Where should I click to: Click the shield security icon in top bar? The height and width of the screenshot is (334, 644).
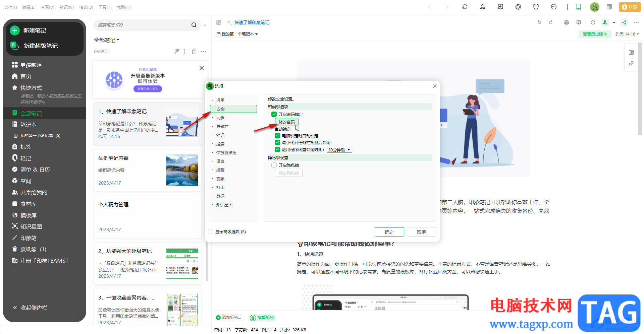click(536, 7)
